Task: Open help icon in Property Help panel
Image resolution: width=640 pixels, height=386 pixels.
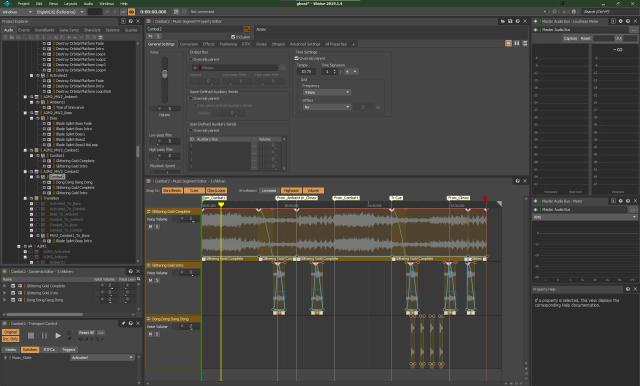Action: [x=628, y=289]
